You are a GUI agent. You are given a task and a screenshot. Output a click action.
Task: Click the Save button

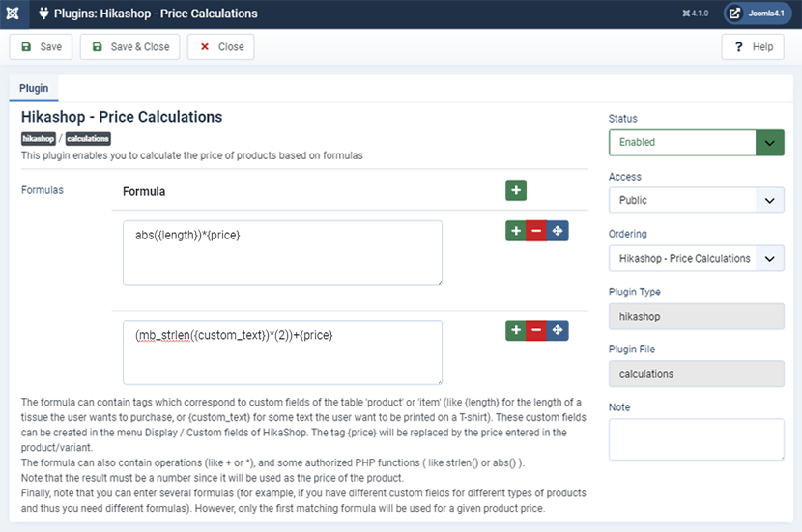(41, 47)
